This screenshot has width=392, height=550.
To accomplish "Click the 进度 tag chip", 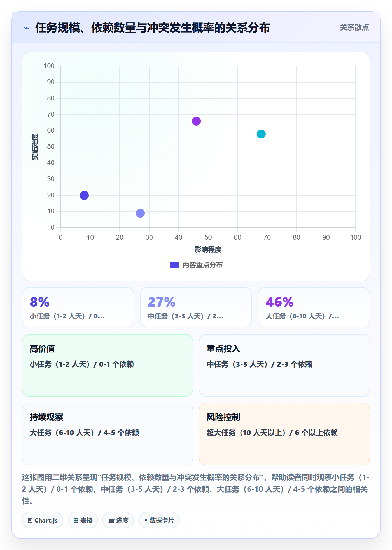I will pyautogui.click(x=118, y=520).
